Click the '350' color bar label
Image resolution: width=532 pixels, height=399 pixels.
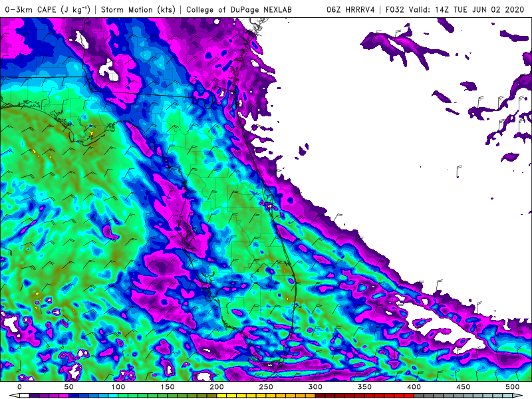(x=364, y=387)
